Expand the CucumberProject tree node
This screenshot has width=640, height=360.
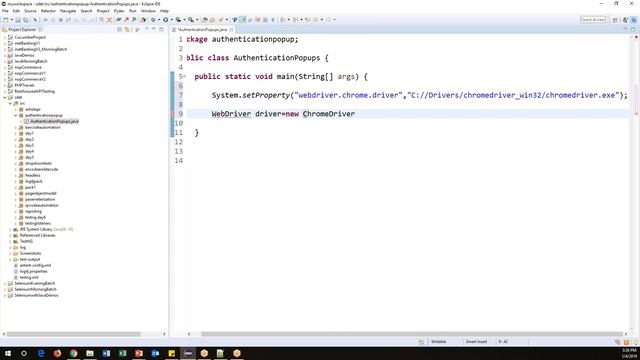point(4,37)
